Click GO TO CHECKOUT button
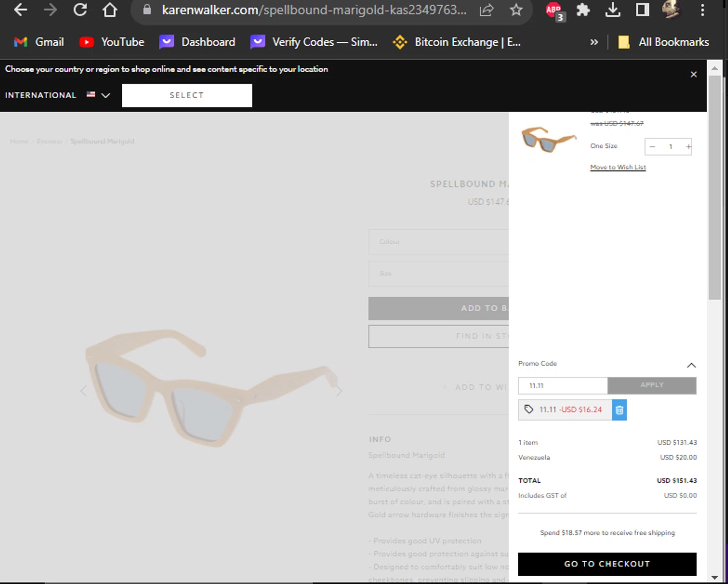The height and width of the screenshot is (584, 728). click(607, 564)
